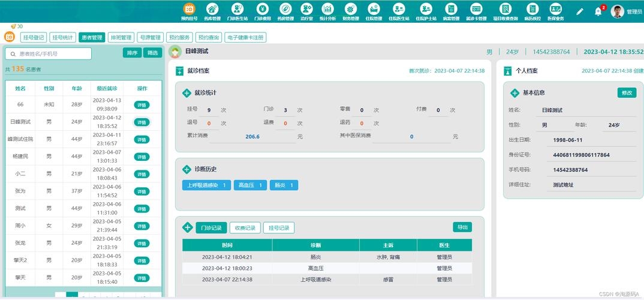Click the orange module icon beside 挂号登记
The image size is (644, 300).
tap(10, 37)
